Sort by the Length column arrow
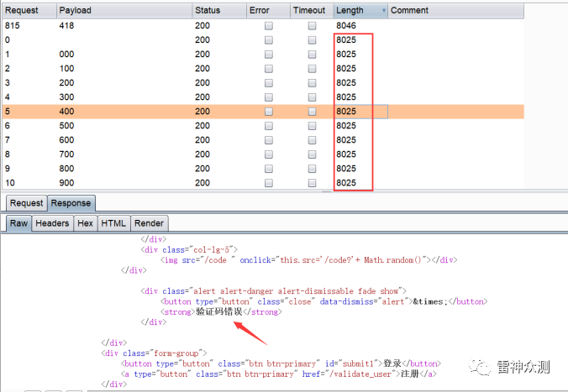 click(384, 11)
